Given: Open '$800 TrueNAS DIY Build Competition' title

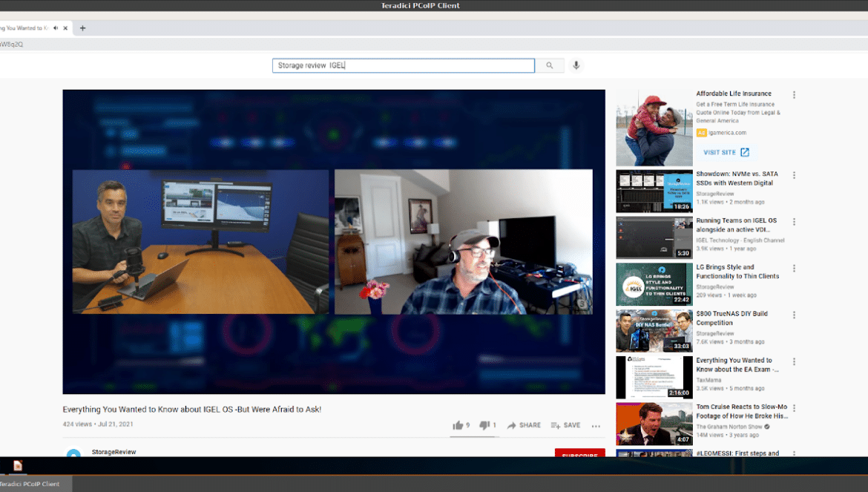Looking at the screenshot, I should tap(731, 318).
